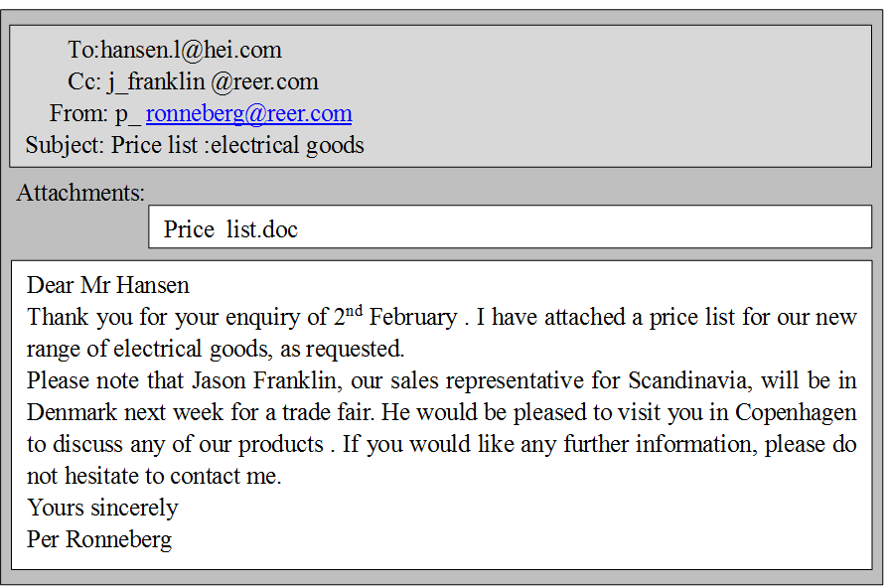887x588 pixels.
Task: Click the Subject: Price list line
Action: click(x=195, y=145)
